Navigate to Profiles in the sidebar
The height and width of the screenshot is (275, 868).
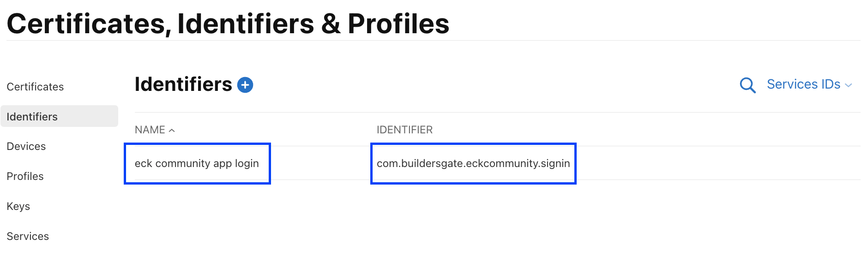[x=25, y=176]
